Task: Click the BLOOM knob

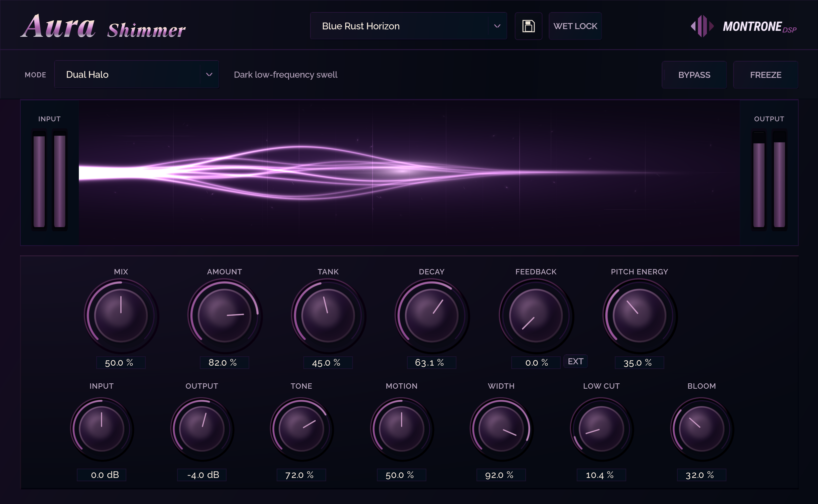Action: 702,429
